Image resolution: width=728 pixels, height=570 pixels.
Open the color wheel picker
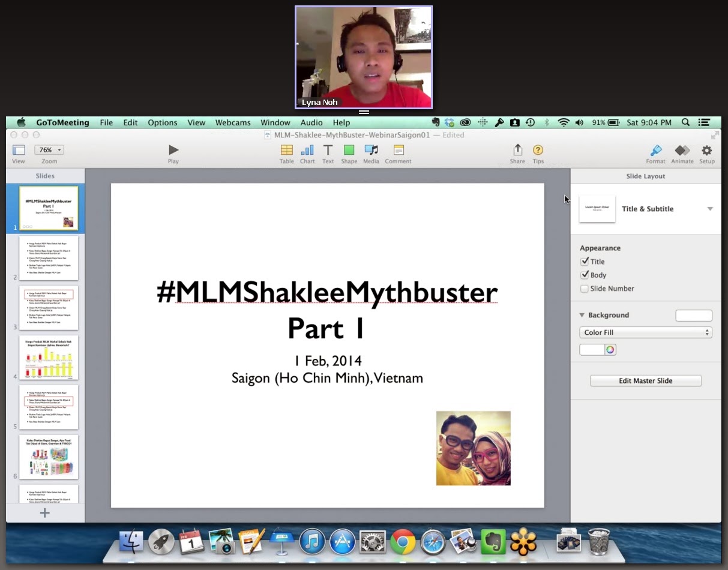coord(610,350)
